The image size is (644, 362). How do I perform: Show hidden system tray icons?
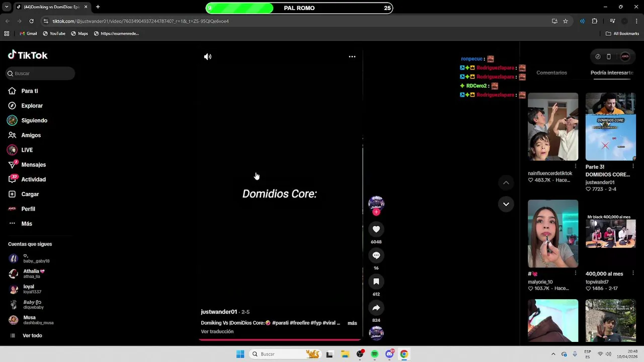point(553,354)
